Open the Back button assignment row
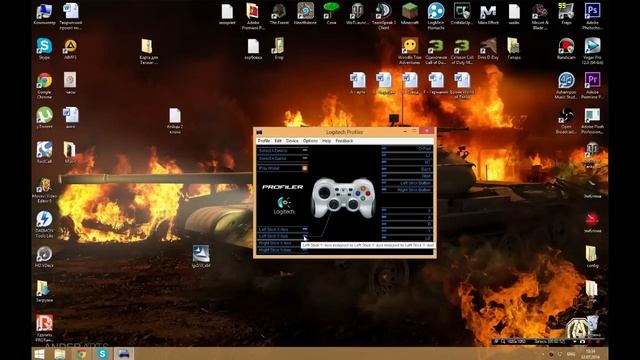640x360 pixels. 407,169
